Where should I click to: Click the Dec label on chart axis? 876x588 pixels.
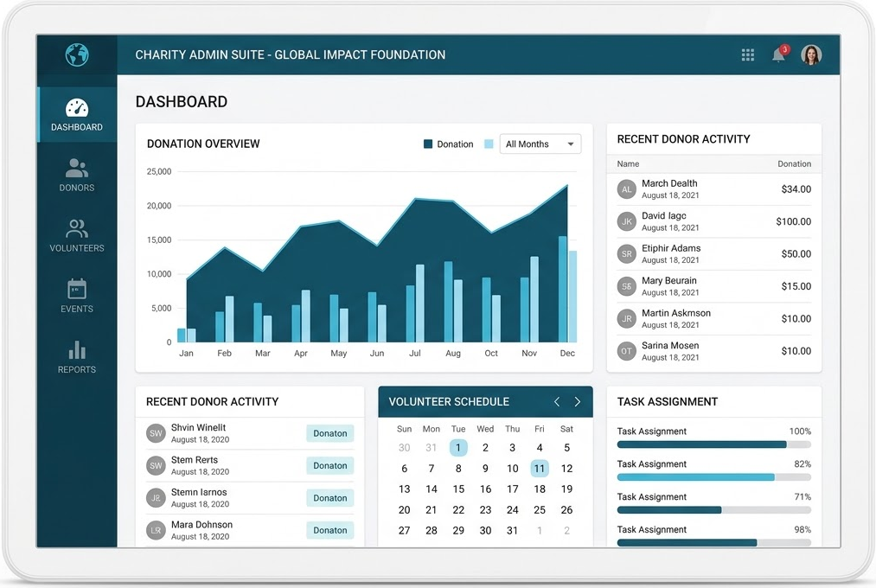(567, 353)
